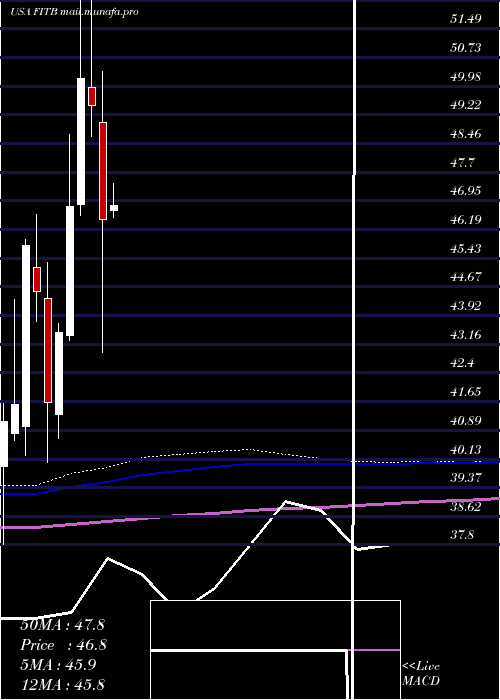Click the 51.49 price axis label
500x700 pixels.
(466, 19)
